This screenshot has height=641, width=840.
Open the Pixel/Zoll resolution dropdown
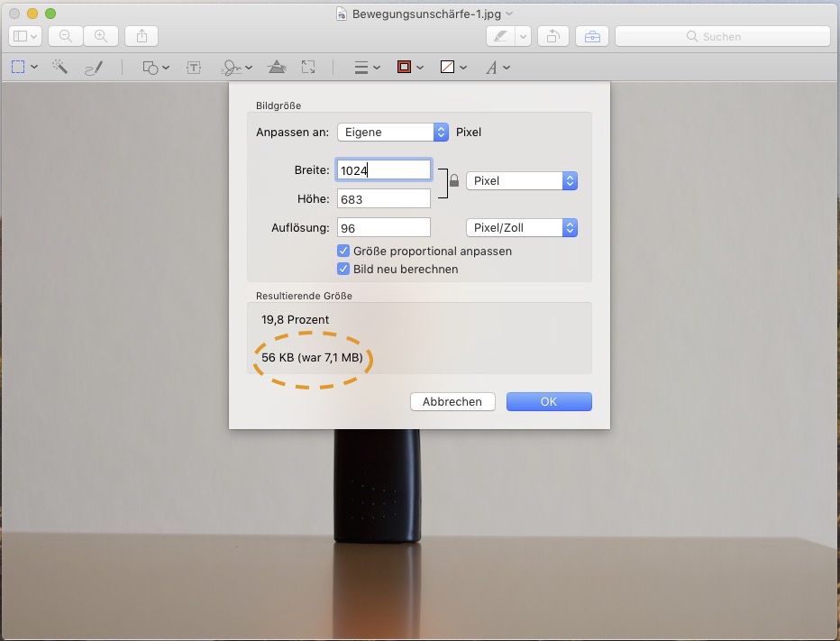pos(522,228)
